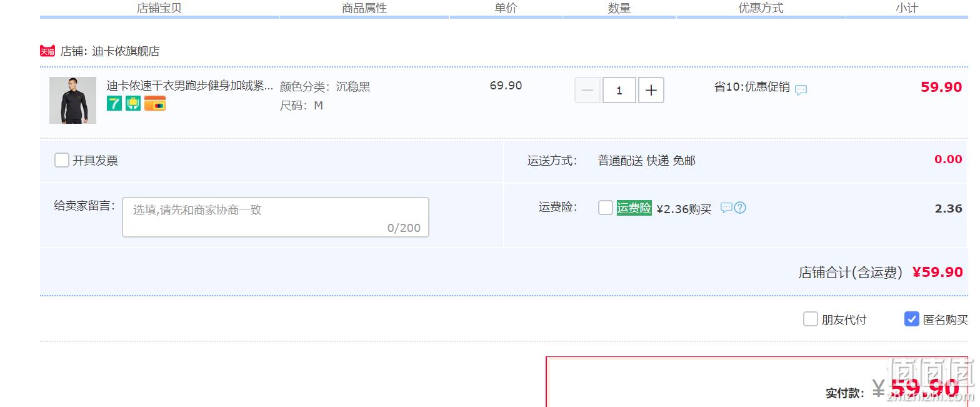Open the 迪卡侬速干衣 product title link

click(x=190, y=86)
